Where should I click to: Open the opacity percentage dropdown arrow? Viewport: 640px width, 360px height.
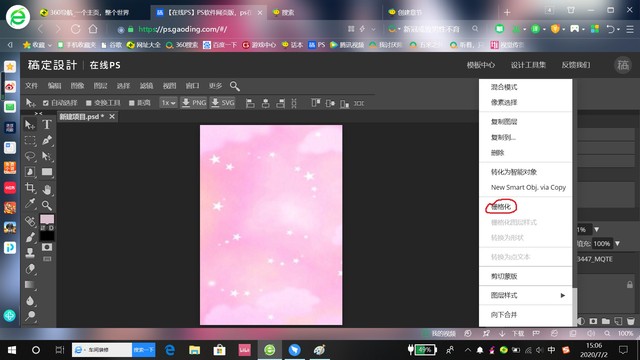pos(597,229)
